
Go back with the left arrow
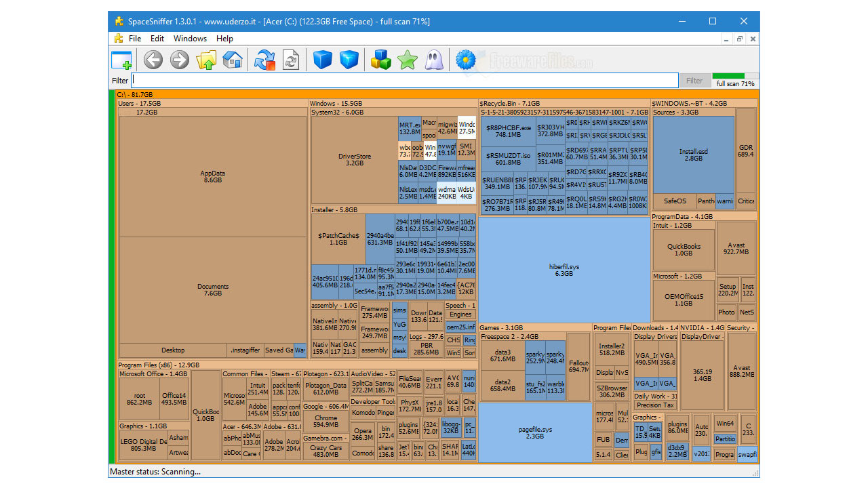[x=153, y=60]
